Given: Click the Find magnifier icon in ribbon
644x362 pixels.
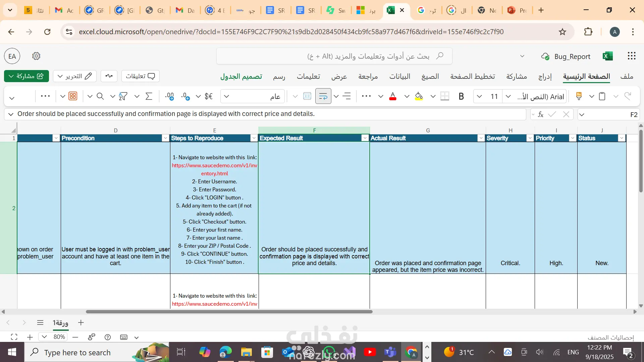Looking at the screenshot, I should point(100,97).
